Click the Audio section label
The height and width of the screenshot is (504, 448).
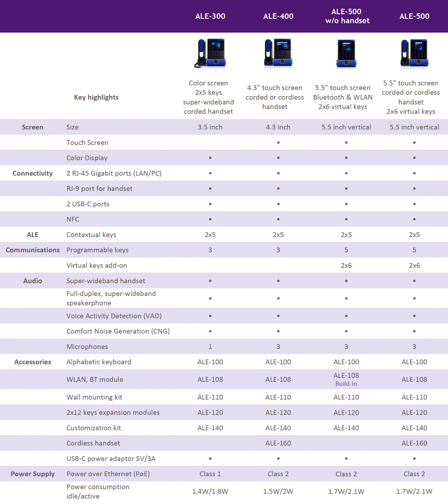click(33, 281)
